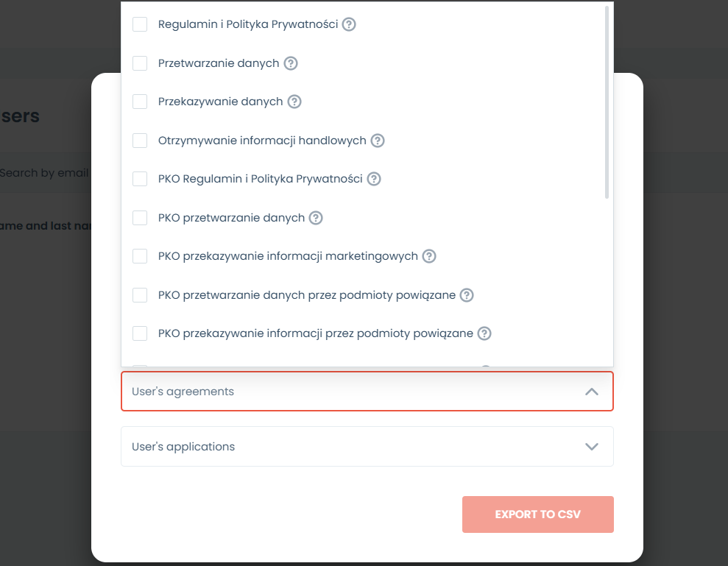This screenshot has width=728, height=566.
Task: Collapse the User's agreements dropdown chevron
Action: pyautogui.click(x=592, y=392)
